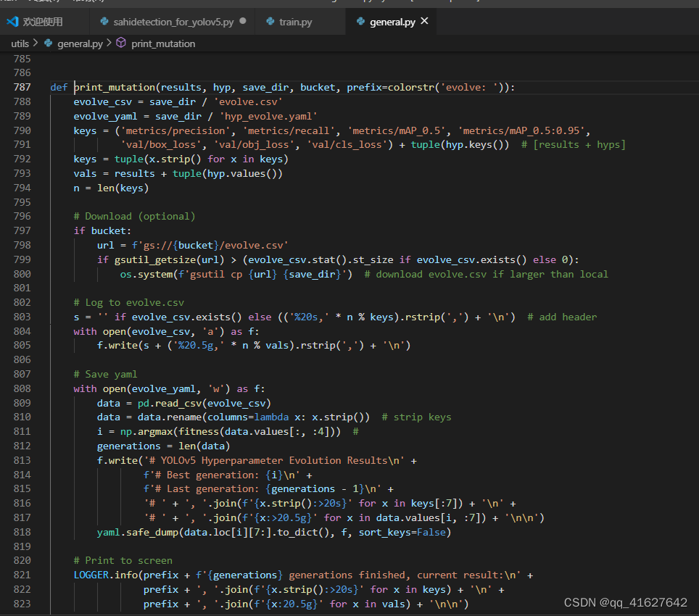Screen dimensions: 699x616
Task: Click 'colorstr' in function signature
Action: coord(410,87)
